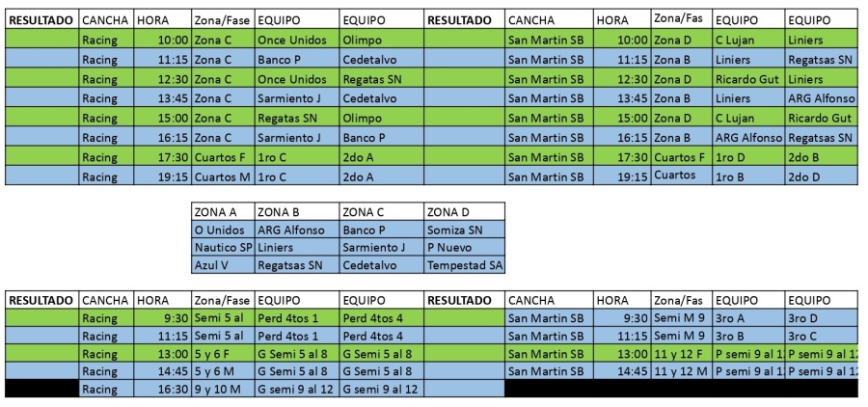Image resolution: width=868 pixels, height=407 pixels.
Task: Click the ZONA D header cell
Action: tap(464, 212)
